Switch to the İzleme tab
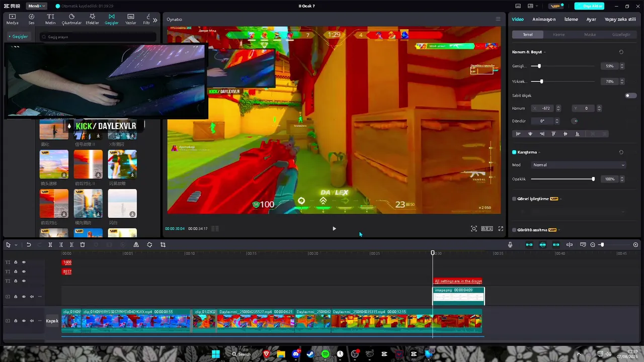 (571, 19)
